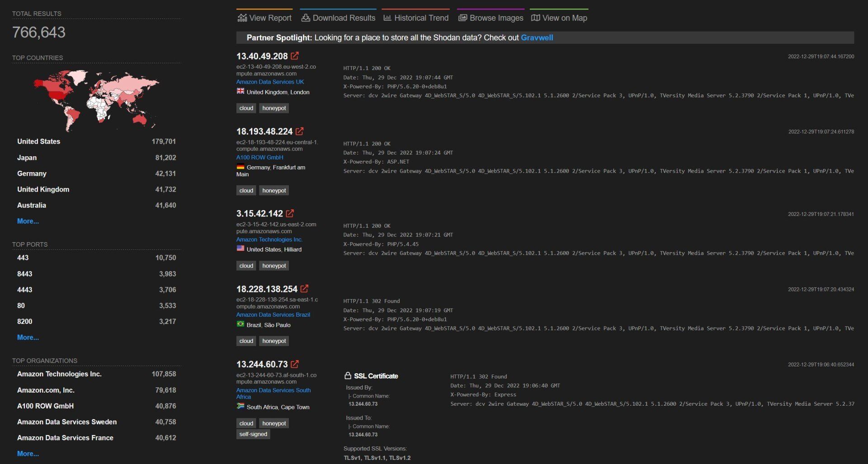Screen dimensions: 868x464
Task: Click the Download Results icon
Action: [x=306, y=18]
